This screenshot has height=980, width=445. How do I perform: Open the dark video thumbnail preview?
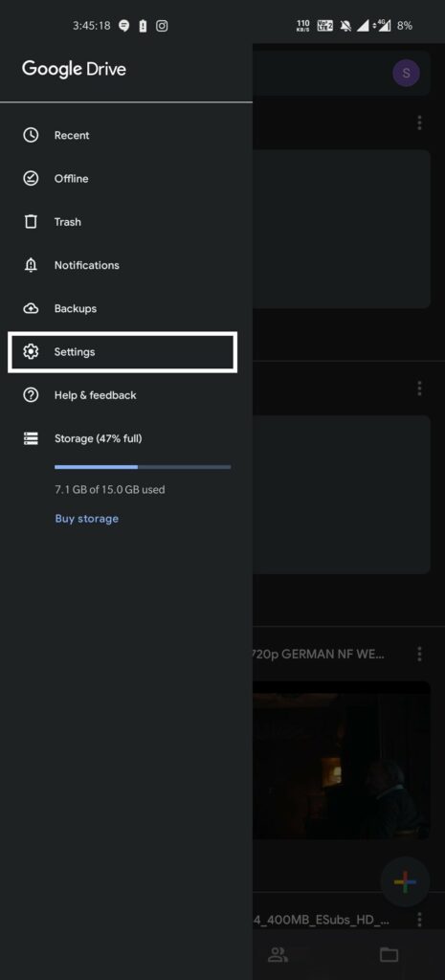point(342,760)
